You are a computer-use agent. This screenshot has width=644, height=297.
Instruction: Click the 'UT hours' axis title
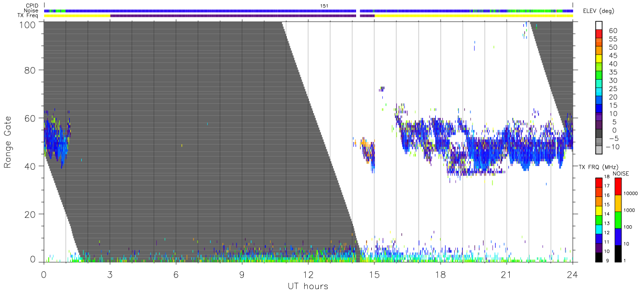tap(308, 286)
